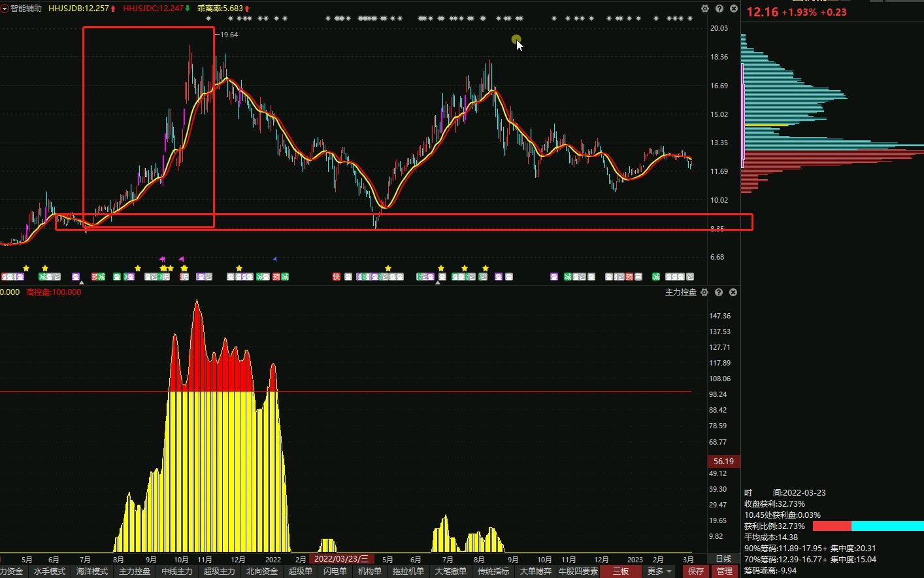
Task: Click the 平均成本:14.38 text
Action: (771, 537)
